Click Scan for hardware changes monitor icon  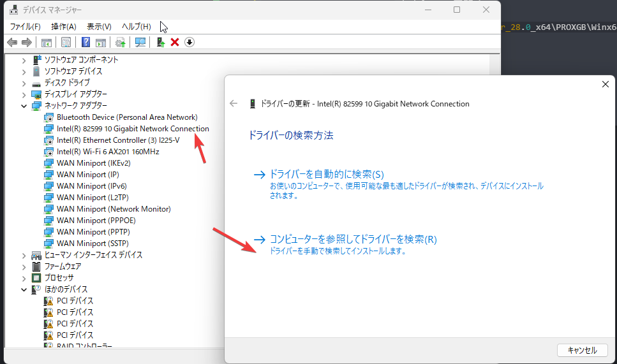140,42
